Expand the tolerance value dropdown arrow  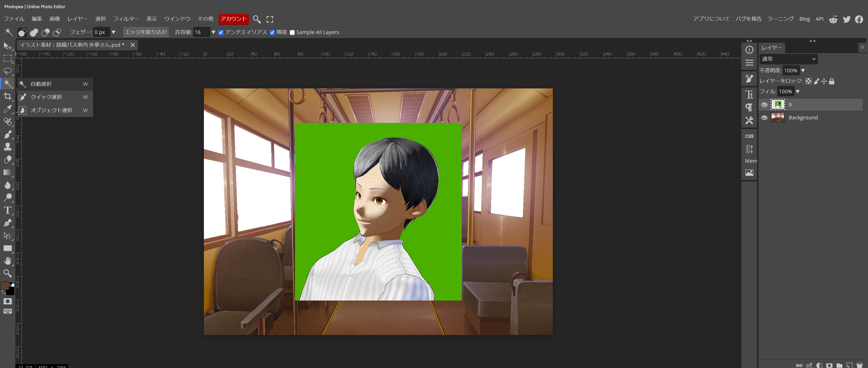[x=213, y=32]
